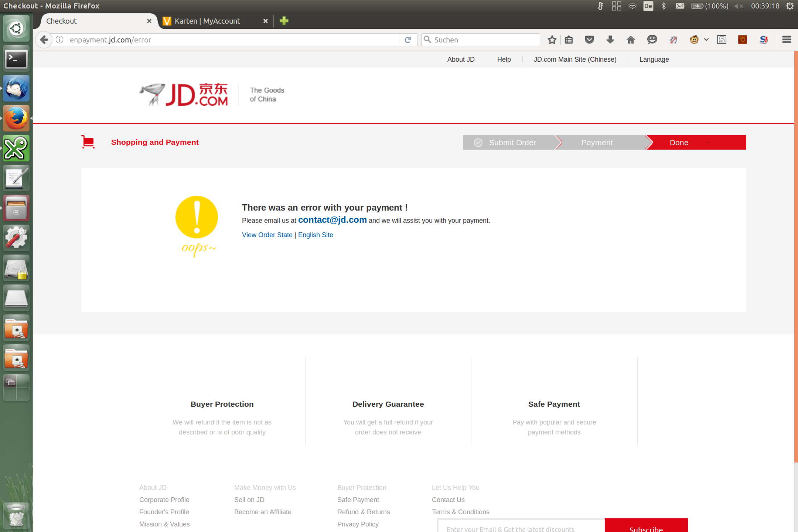The image size is (798, 532).
Task: Click View Order State link
Action: pos(267,235)
